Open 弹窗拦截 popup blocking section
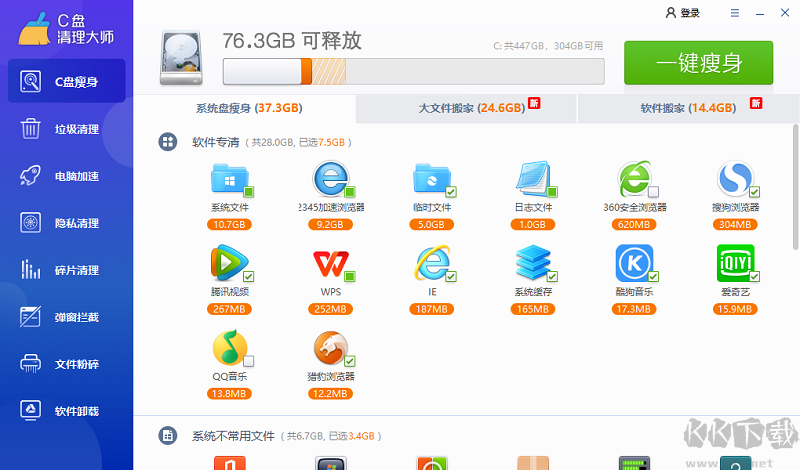Viewport: 800px width, 470px height. [x=66, y=317]
